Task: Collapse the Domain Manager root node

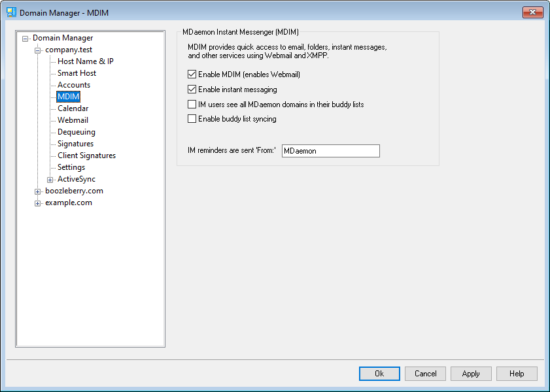Action: click(26, 39)
